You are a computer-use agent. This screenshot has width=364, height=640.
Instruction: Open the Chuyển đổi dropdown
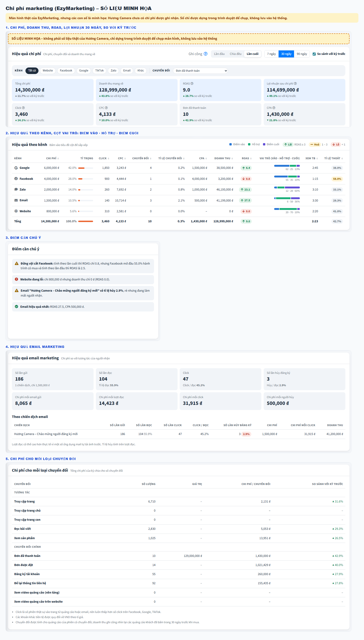point(200,71)
